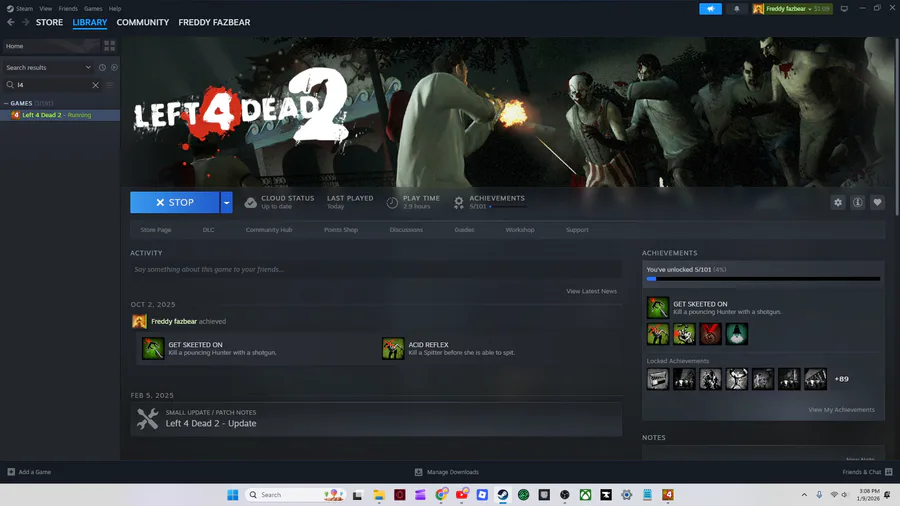Screen dimensions: 900x506
Task: Open the Support link
Action: pyautogui.click(x=577, y=230)
